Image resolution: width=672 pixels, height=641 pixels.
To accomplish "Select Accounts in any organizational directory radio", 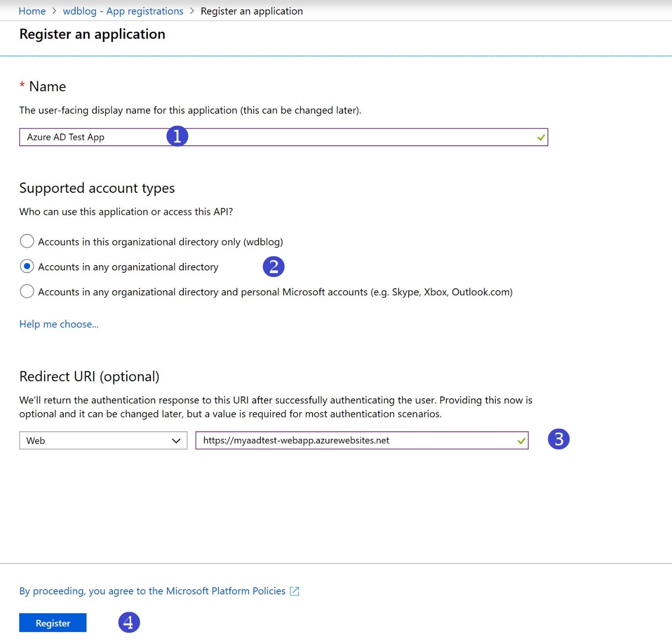I will point(27,266).
